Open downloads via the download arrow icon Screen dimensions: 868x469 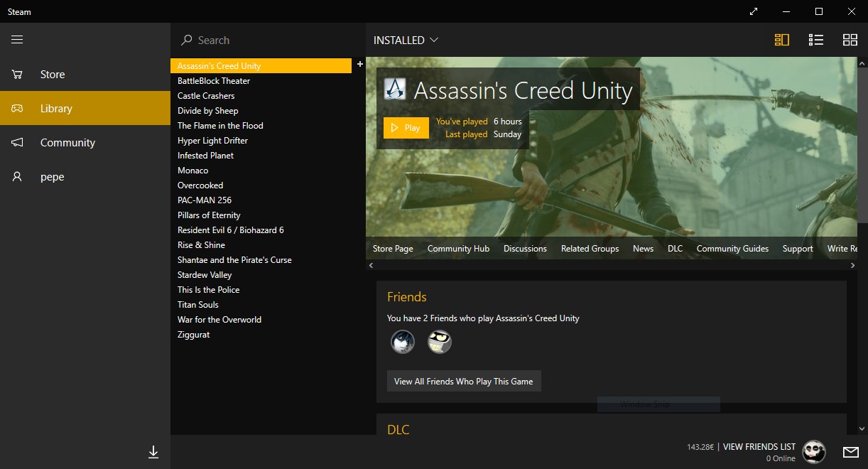pyautogui.click(x=153, y=452)
